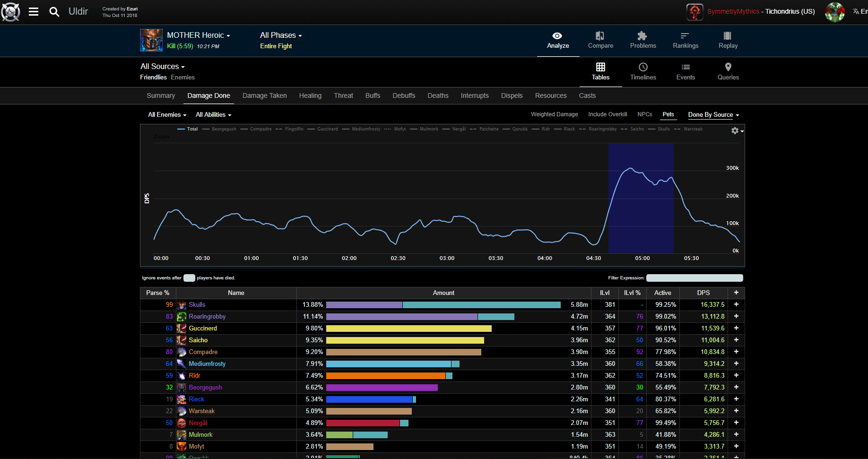Switch sources to Enemies

pos(183,78)
